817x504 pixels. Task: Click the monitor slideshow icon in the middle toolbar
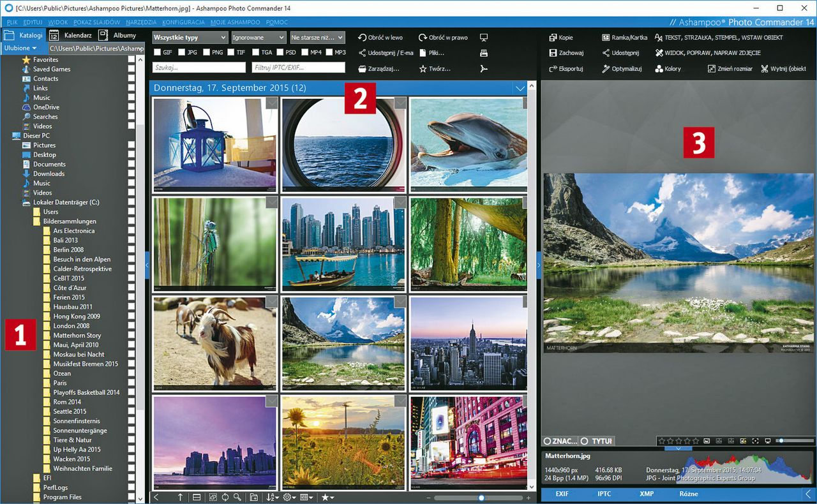pyautogui.click(x=484, y=38)
